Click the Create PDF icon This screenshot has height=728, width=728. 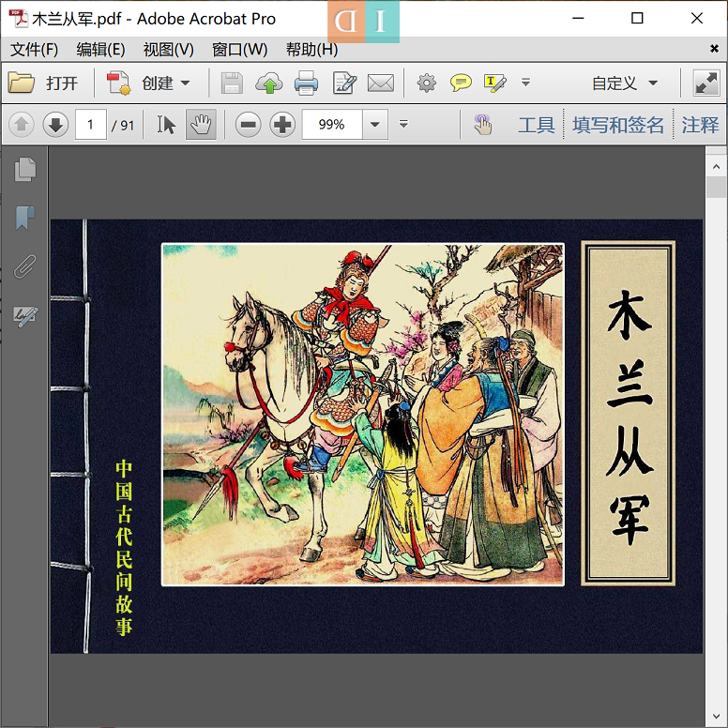tap(119, 83)
